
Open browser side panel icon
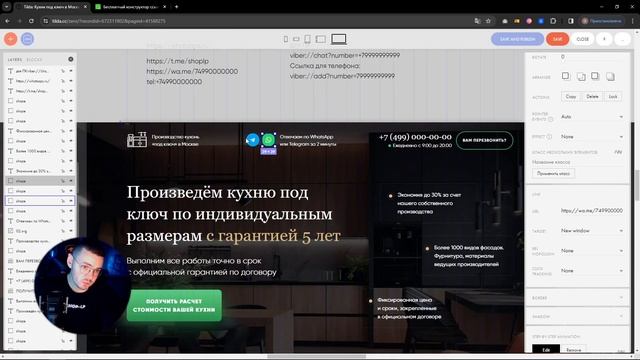[x=571, y=21]
